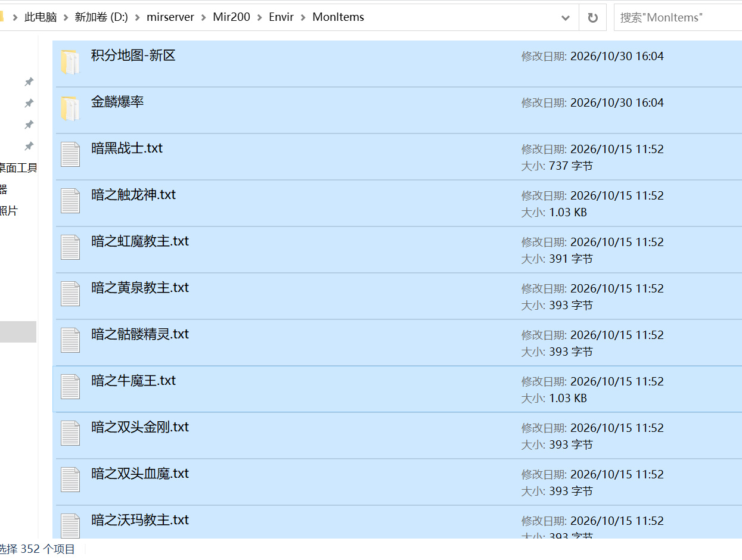Click the topmost pin icon in sidebar

coord(29,82)
